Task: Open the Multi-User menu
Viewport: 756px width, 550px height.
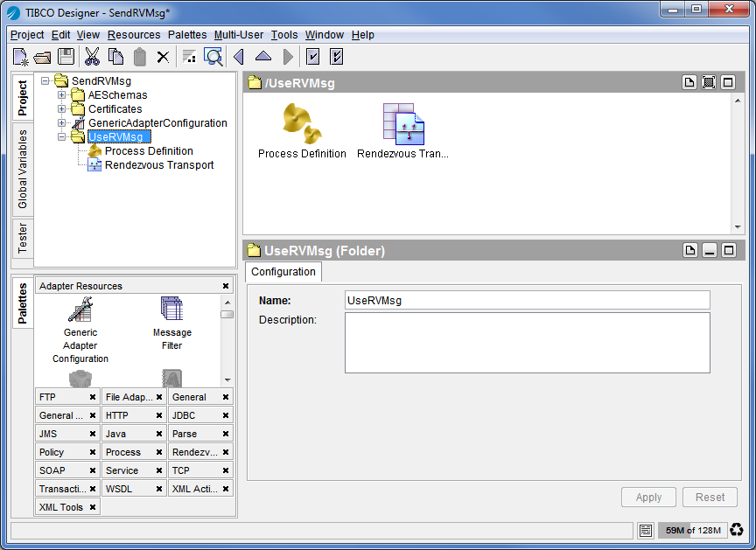Action: coord(239,35)
